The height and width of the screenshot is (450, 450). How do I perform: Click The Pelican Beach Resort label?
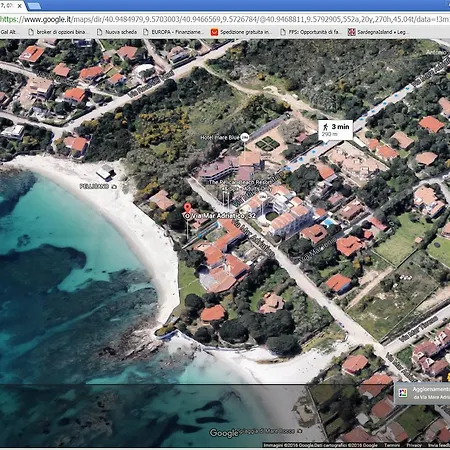[240, 182]
